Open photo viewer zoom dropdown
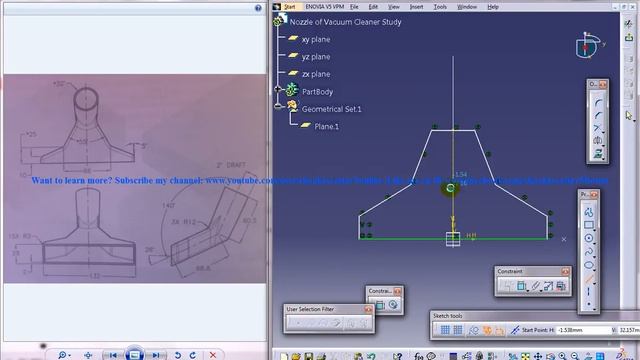The width and height of the screenshot is (640, 360). [64, 355]
